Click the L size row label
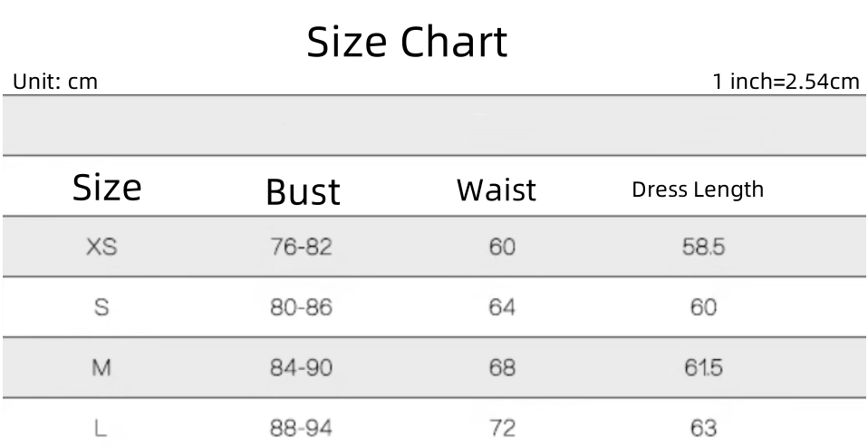Screen dimensions: 868x447 101,428
